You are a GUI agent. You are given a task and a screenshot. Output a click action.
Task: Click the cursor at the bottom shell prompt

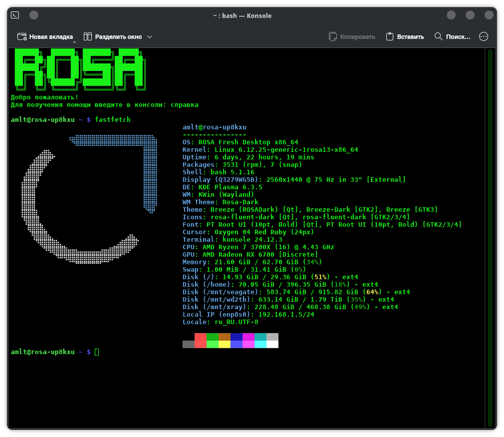(97, 352)
